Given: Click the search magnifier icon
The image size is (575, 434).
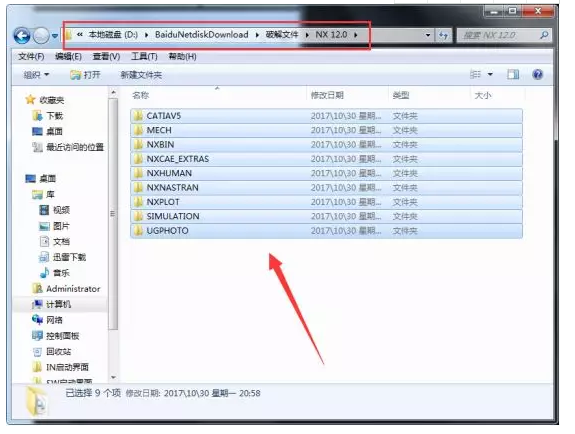Looking at the screenshot, I should pyautogui.click(x=544, y=35).
